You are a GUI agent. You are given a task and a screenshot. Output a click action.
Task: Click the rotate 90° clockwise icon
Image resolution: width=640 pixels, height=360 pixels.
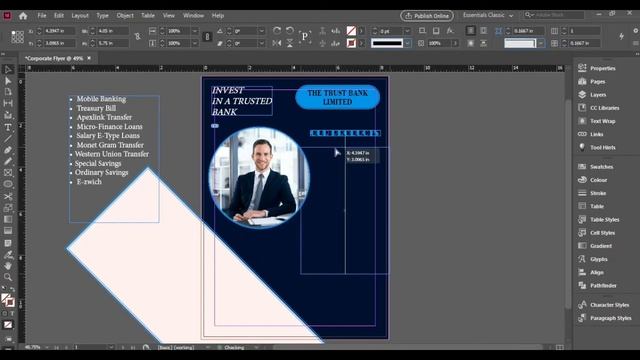[277, 31]
